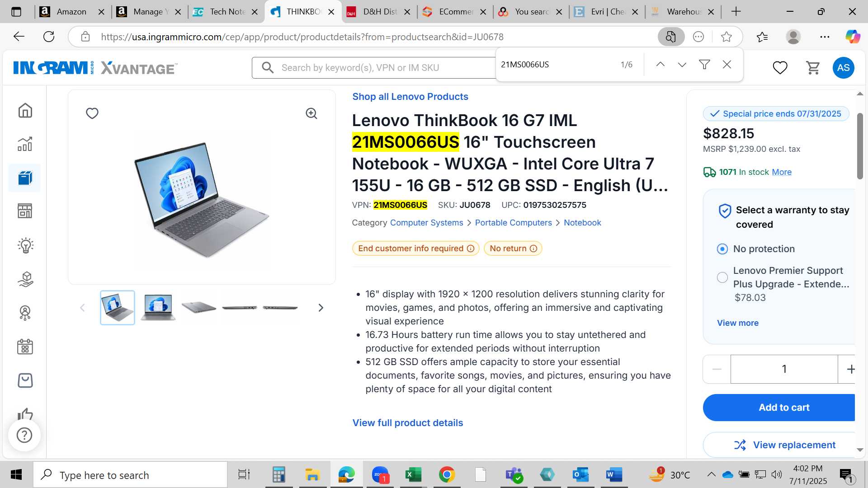Image resolution: width=868 pixels, height=488 pixels.
Task: Show next product thumbnails with the right chevron
Action: (x=321, y=308)
